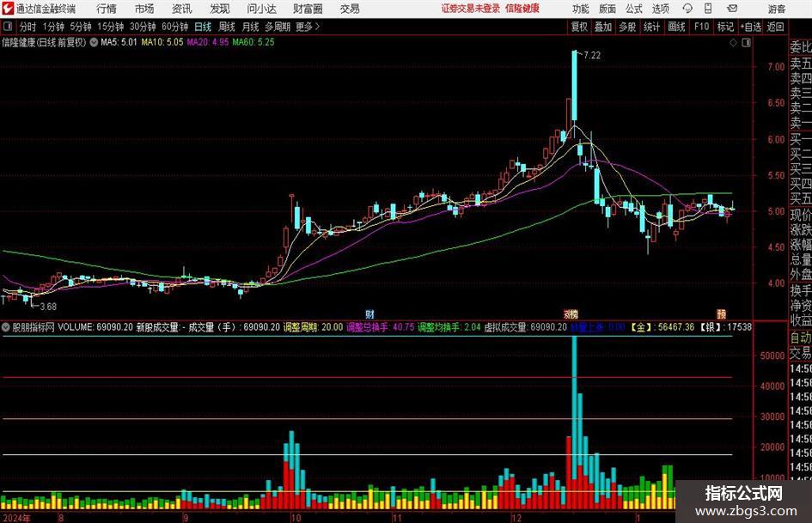Select the 周线 weekly tab
This screenshot has height=523, width=812.
(227, 27)
